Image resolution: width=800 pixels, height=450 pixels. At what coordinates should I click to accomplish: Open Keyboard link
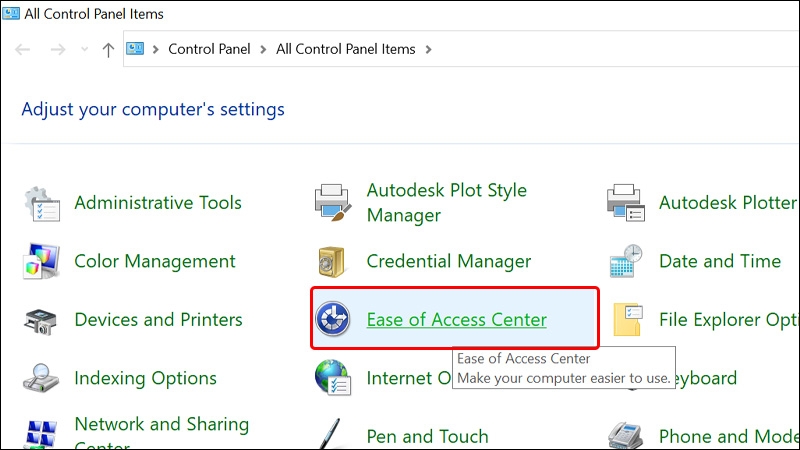point(707,378)
